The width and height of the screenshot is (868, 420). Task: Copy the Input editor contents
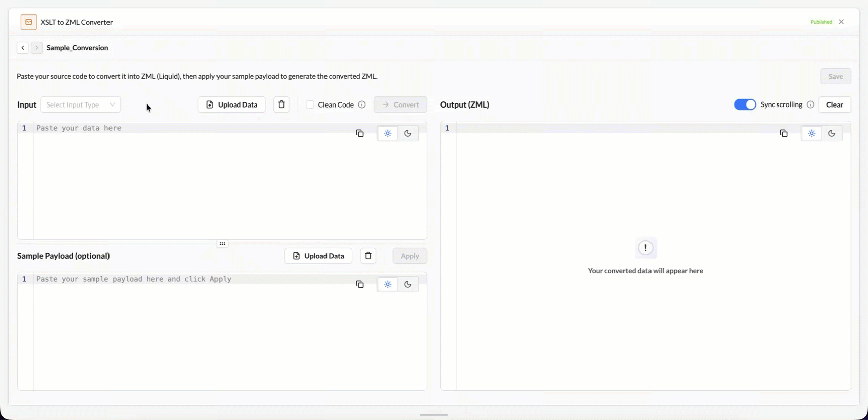pyautogui.click(x=360, y=133)
